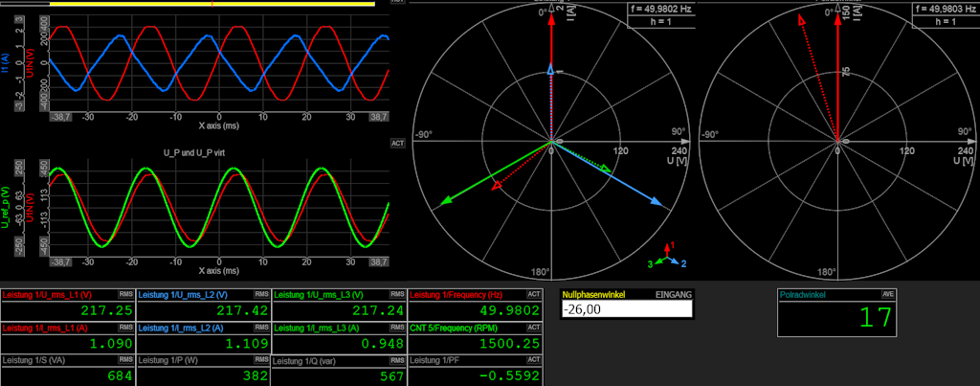
Task: Click the Leistung 1/Frequency (Hz) label
Action: 455,294
